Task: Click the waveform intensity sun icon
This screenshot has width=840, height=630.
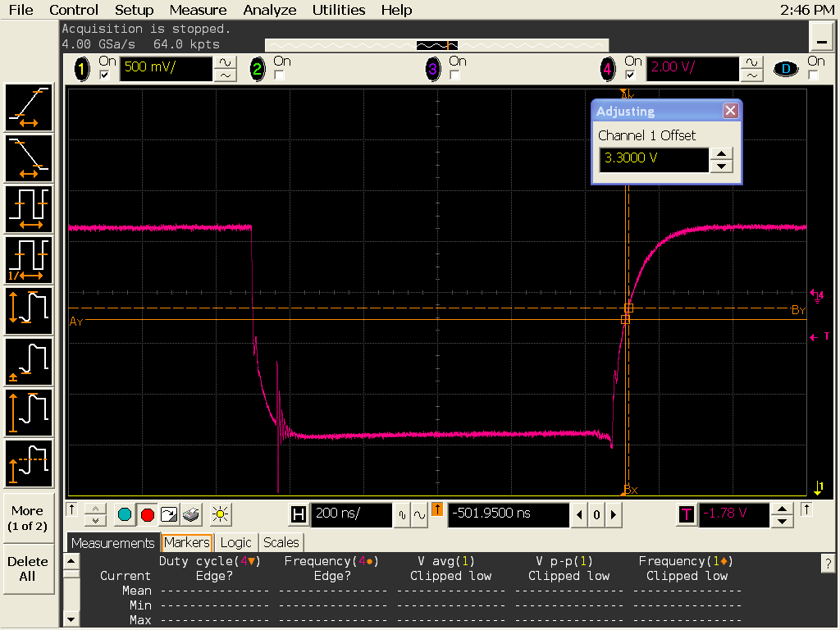Action: point(220,515)
